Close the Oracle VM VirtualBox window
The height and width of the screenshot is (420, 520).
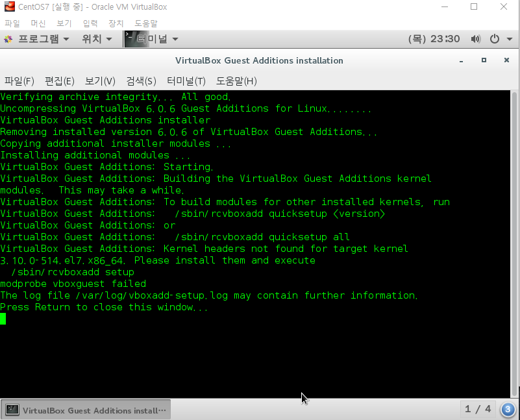click(x=503, y=6)
